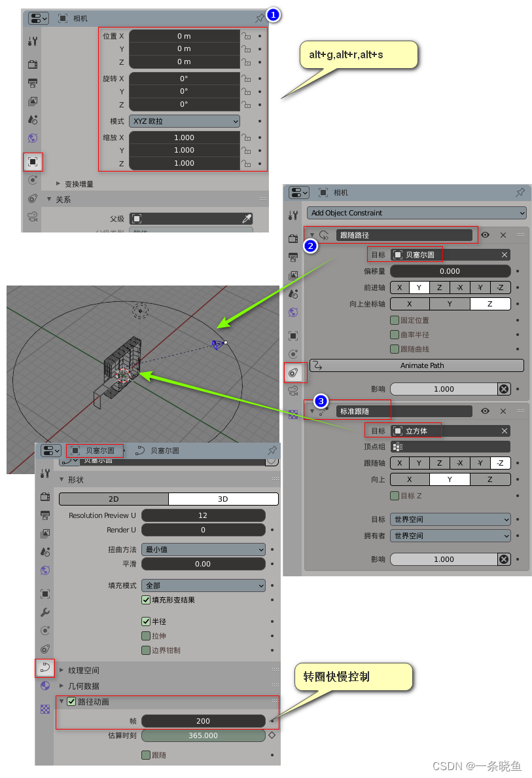Open Output properties tab in 贝塞尔圆 panel sidebar
The height and width of the screenshot is (778, 532).
tap(45, 515)
